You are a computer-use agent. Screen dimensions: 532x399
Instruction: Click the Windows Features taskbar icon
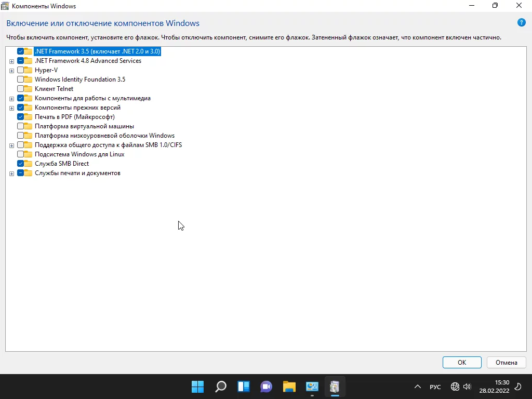pyautogui.click(x=335, y=387)
